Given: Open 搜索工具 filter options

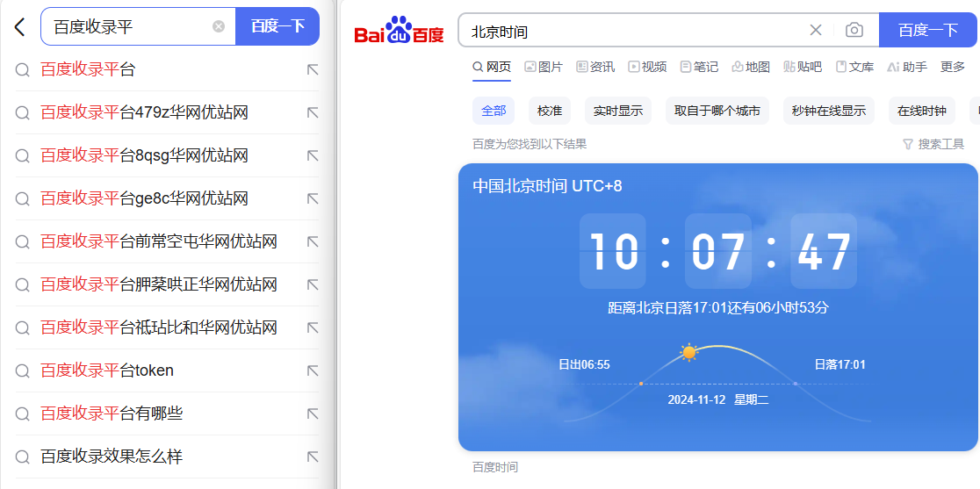Looking at the screenshot, I should coord(933,144).
